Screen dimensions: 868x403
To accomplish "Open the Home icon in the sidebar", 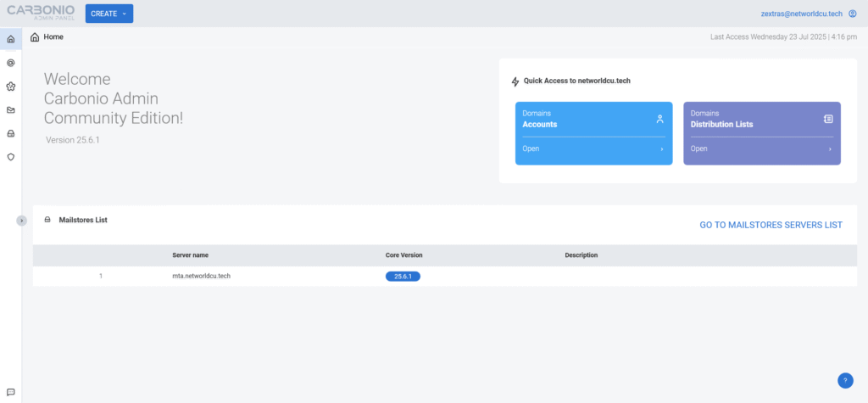I will (x=10, y=39).
